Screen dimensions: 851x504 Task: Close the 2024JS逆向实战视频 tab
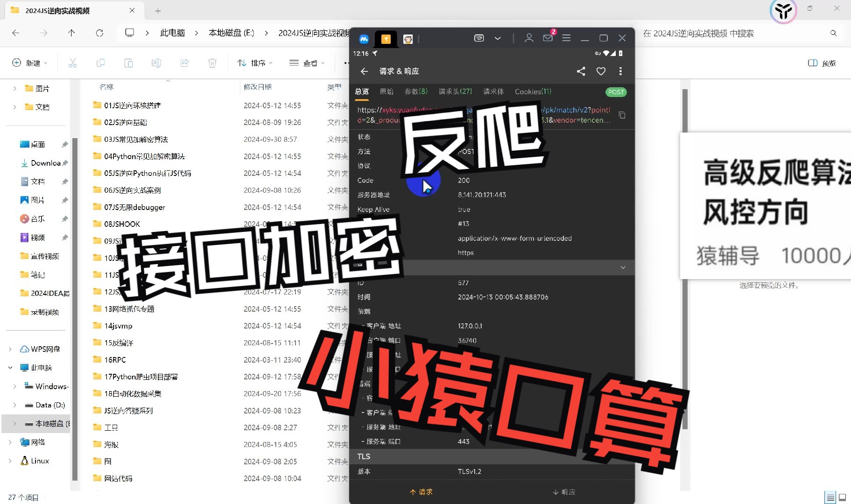click(132, 10)
